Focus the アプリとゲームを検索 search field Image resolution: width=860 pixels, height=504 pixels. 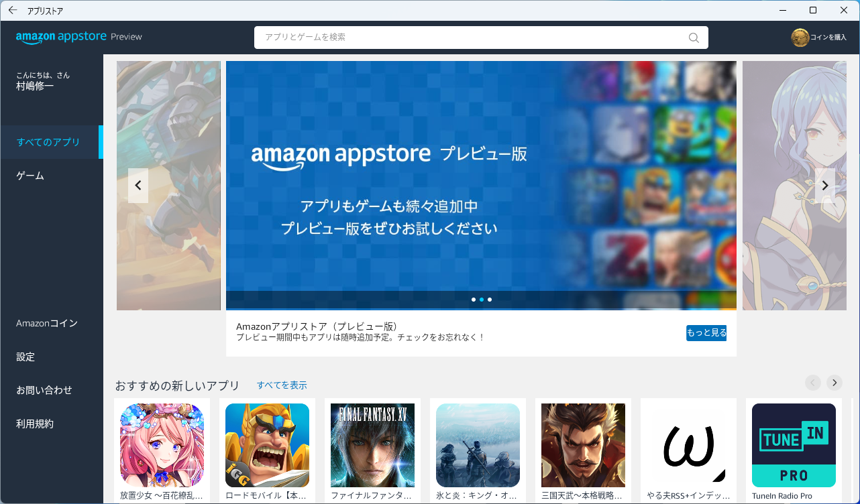(481, 38)
